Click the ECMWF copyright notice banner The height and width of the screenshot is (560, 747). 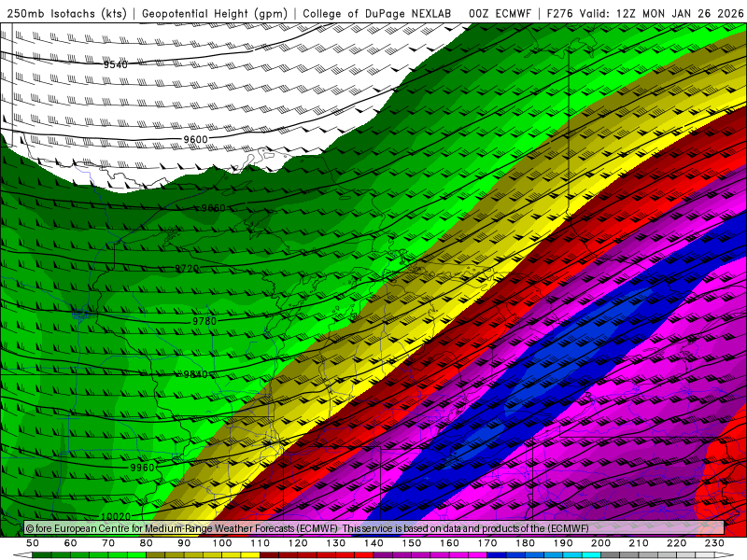click(x=374, y=528)
